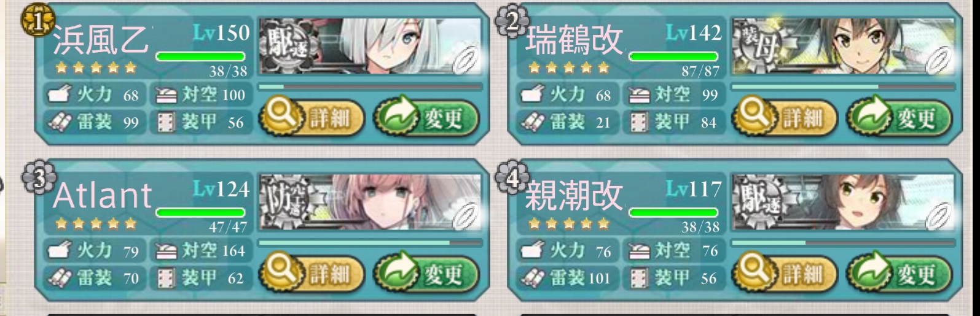Open 詳細 details for Atlanta

tap(312, 273)
